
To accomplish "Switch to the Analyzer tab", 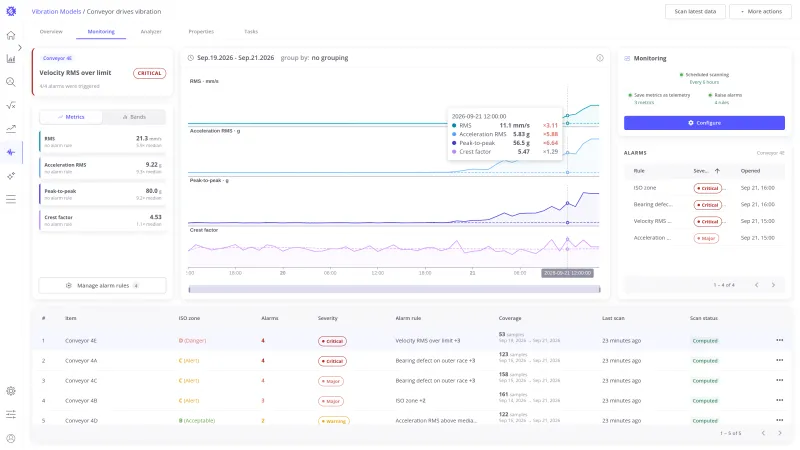I will (x=151, y=32).
